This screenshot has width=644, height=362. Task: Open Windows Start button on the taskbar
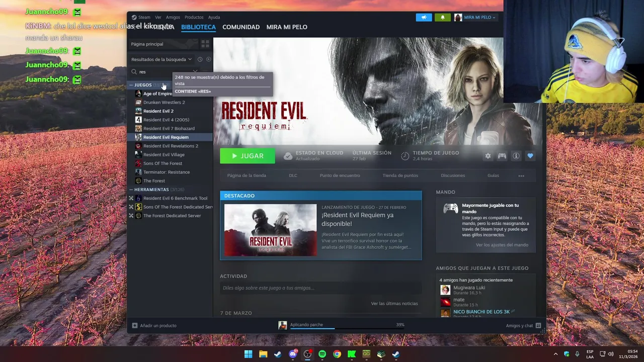click(x=248, y=354)
